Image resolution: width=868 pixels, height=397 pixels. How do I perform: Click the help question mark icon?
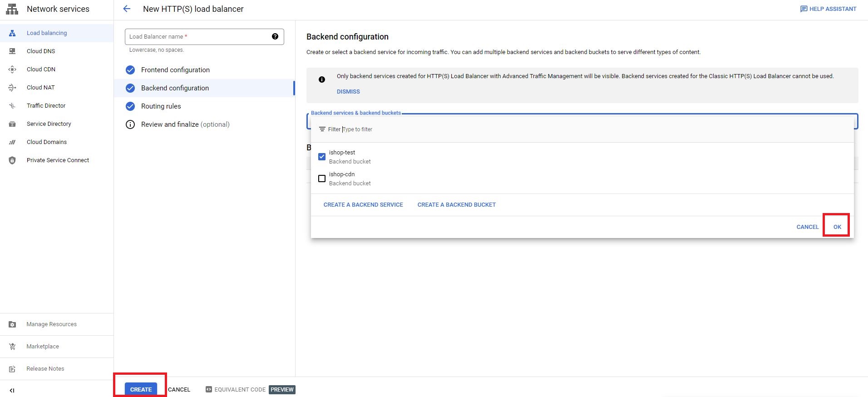point(275,36)
